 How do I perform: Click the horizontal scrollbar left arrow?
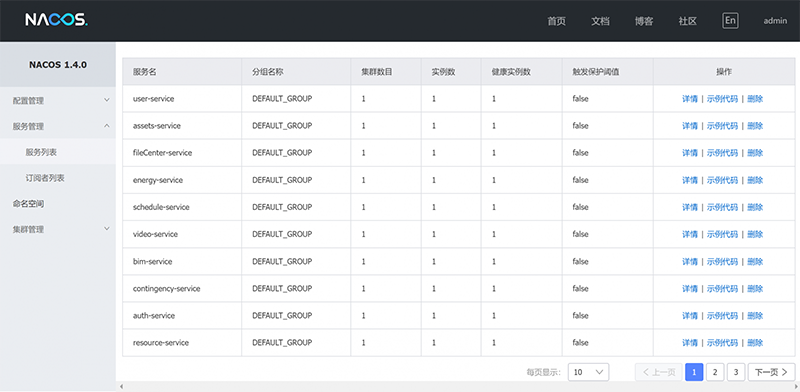(x=121, y=387)
